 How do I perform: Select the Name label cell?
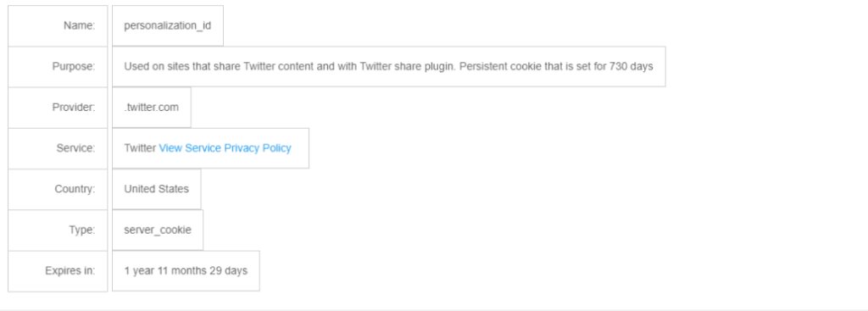(x=58, y=26)
